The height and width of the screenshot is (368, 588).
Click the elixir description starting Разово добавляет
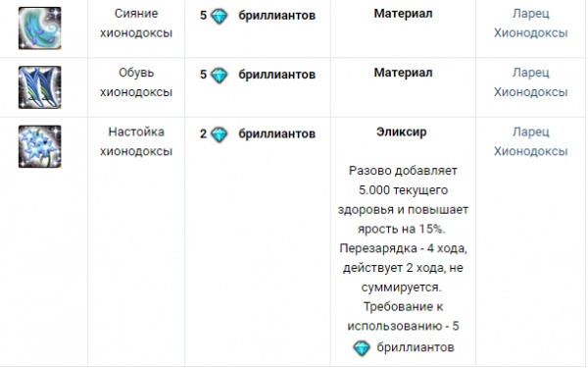[403, 259]
